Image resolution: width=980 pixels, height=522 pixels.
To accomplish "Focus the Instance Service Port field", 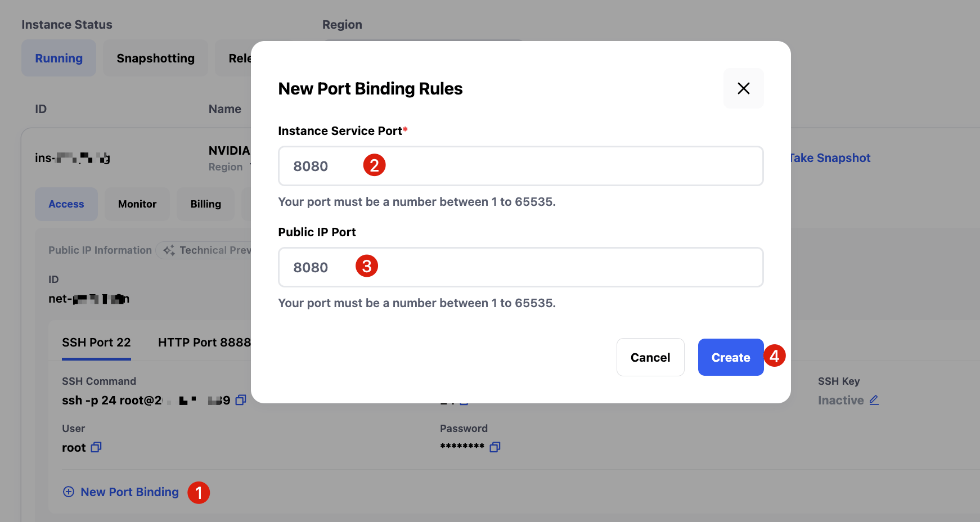I will (520, 166).
